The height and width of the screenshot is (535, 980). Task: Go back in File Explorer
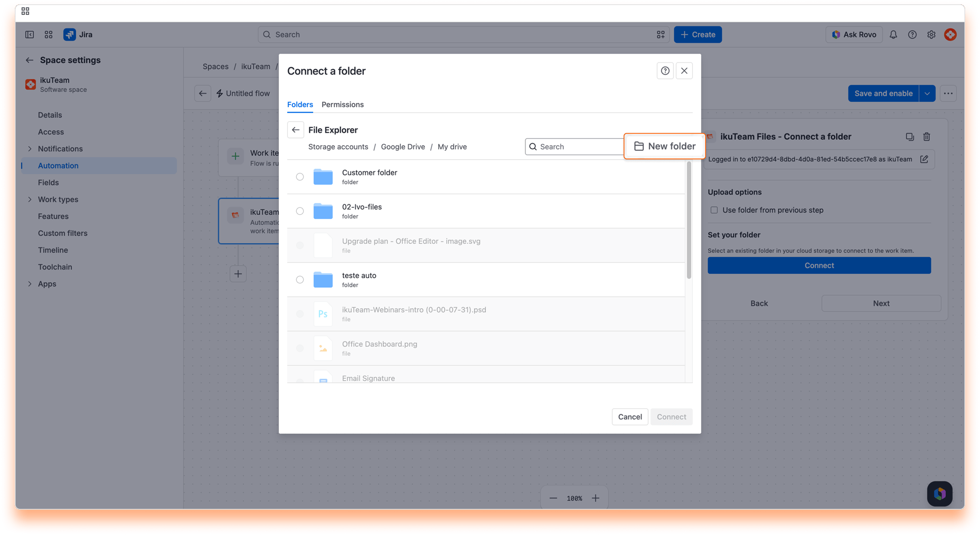(x=296, y=130)
